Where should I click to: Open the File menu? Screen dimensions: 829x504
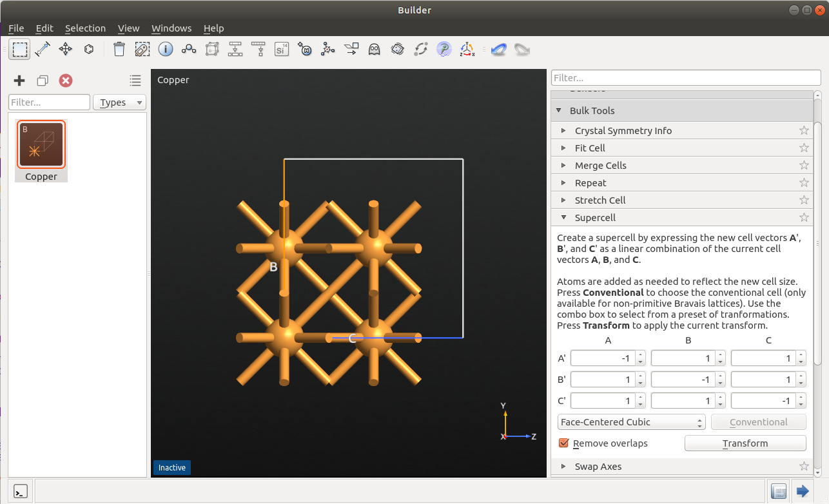[x=16, y=28]
